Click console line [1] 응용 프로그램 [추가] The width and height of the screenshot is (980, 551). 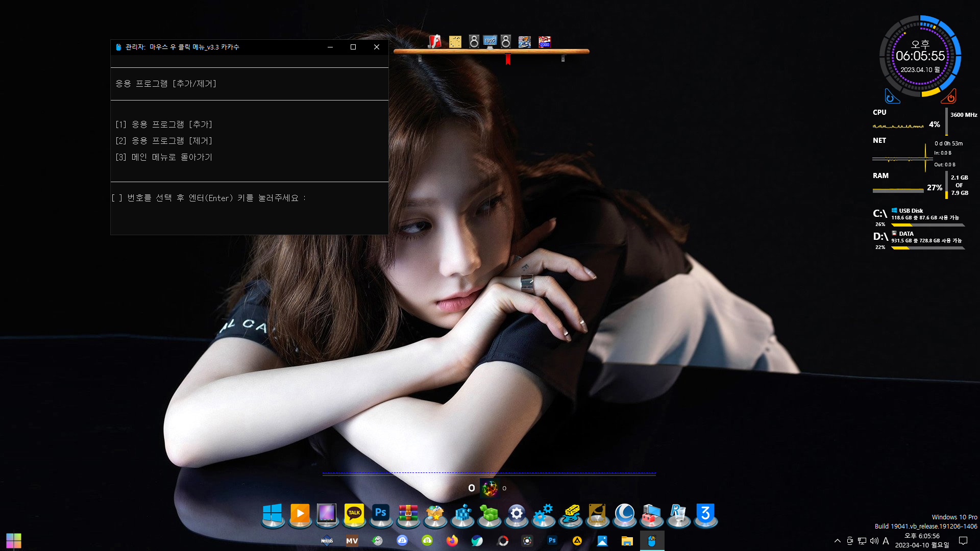point(164,124)
